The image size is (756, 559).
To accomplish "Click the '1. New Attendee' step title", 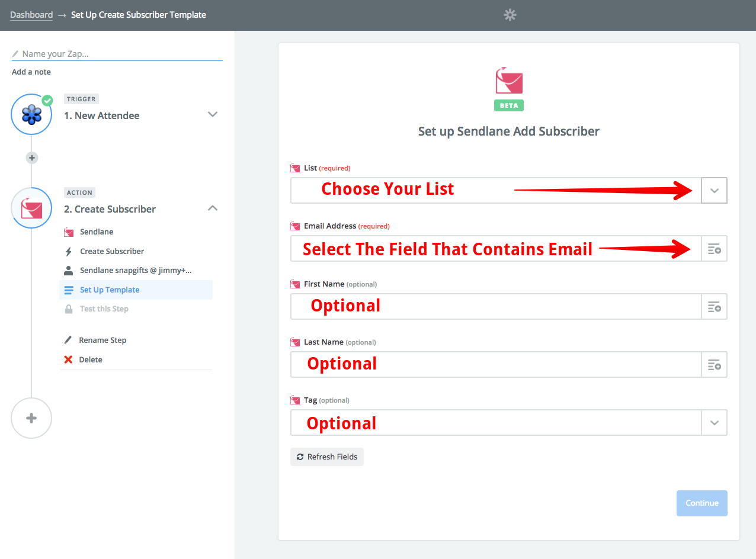I will click(102, 115).
